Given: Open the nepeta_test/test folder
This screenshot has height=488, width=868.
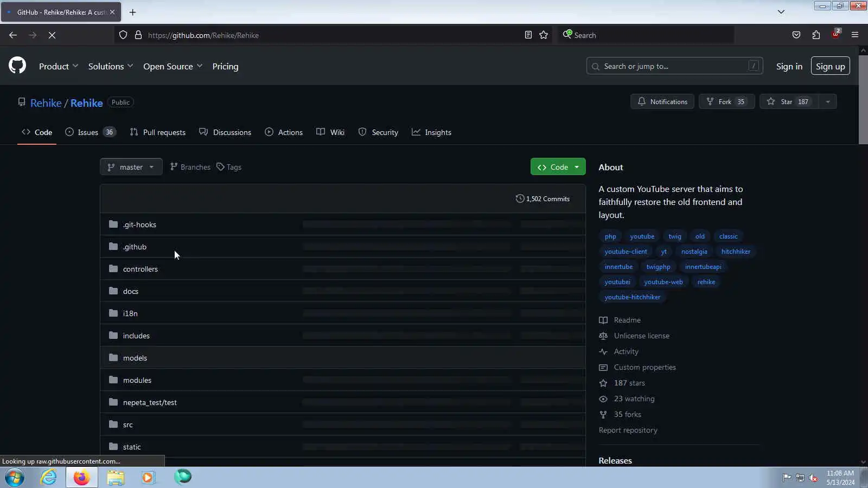Looking at the screenshot, I should (x=150, y=402).
